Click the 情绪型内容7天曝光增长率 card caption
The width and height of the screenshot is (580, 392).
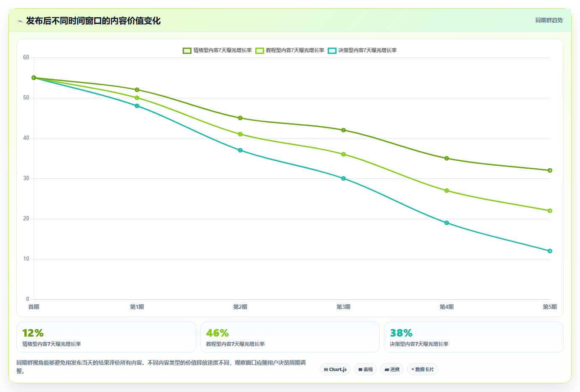point(52,344)
